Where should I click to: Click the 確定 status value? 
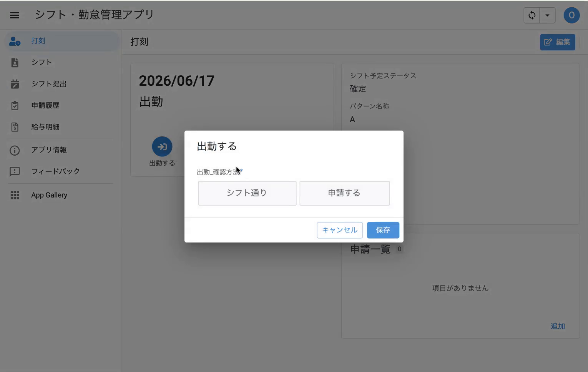pos(358,89)
